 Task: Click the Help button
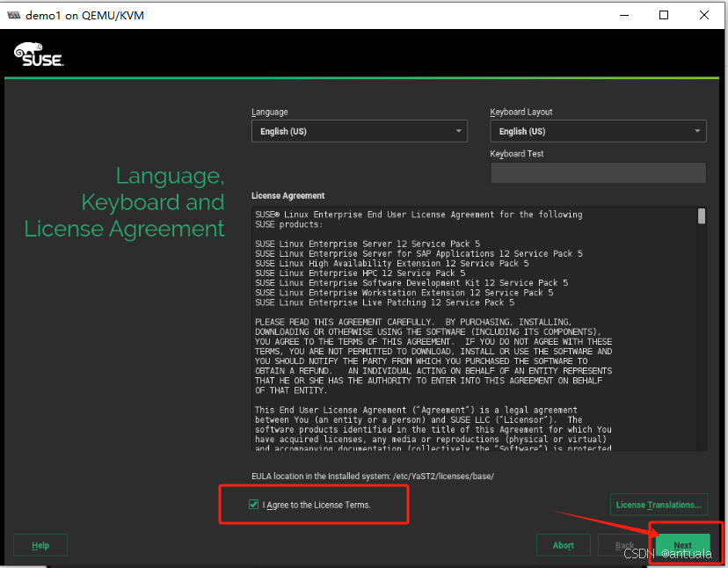click(40, 545)
